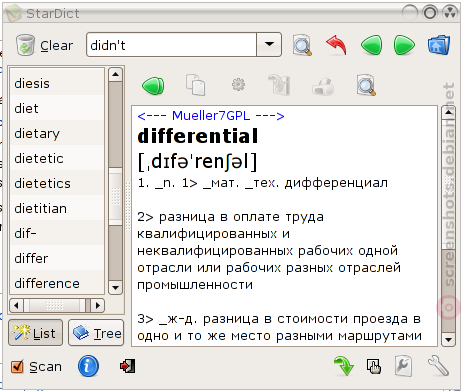Open preferences with the wrench icon
The width and height of the screenshot is (461, 391).
tap(438, 366)
